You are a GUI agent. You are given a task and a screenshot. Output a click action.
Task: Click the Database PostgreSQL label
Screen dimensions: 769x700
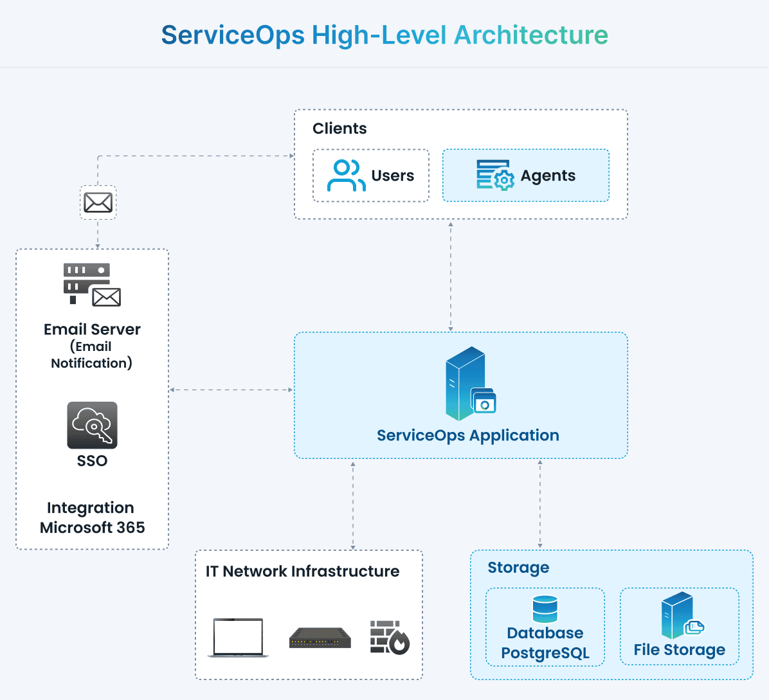tap(545, 643)
